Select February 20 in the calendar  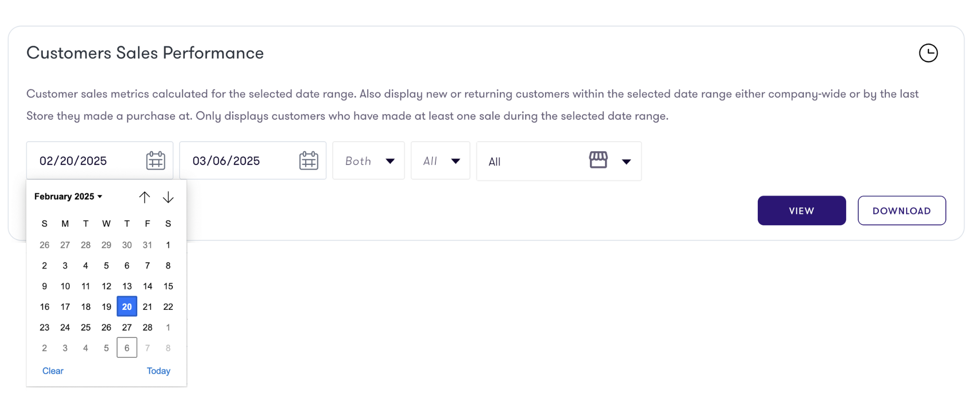pos(127,307)
